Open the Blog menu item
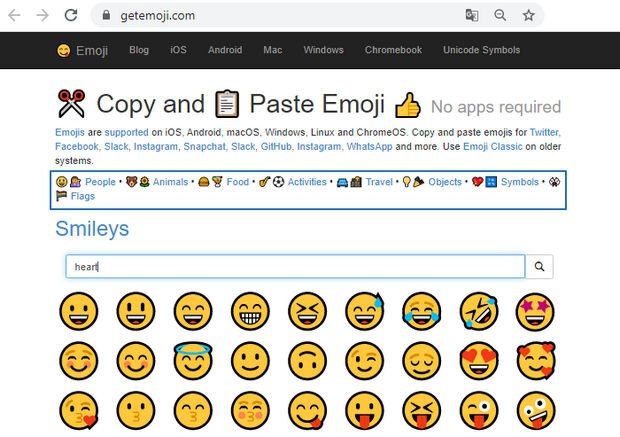Image resolution: width=620 pixels, height=437 pixels. (139, 50)
